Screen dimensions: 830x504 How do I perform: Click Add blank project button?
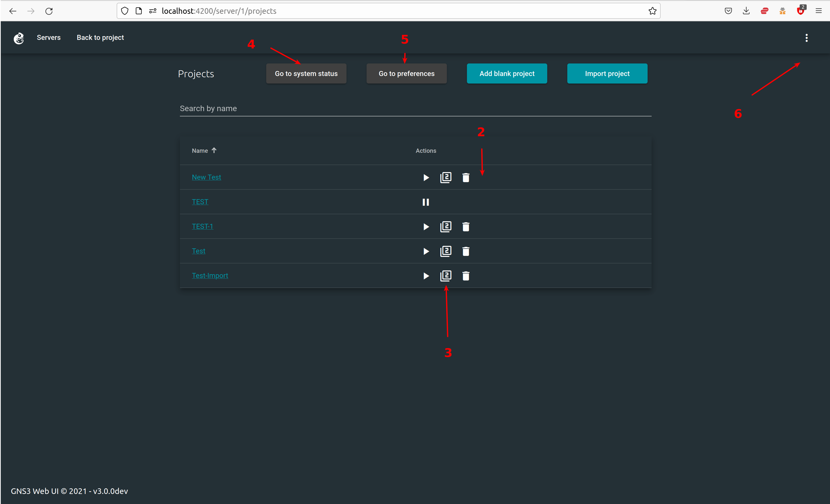507,74
